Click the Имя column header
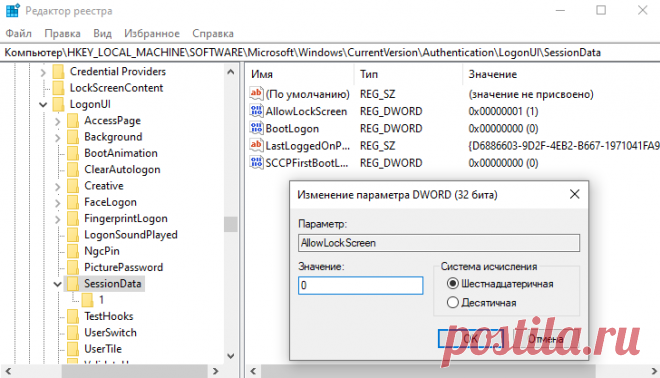Screen dimensions: 660x378 300,74
